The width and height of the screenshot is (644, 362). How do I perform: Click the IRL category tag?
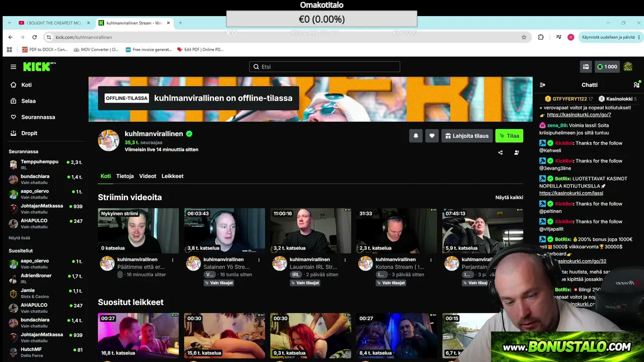[x=295, y=275]
